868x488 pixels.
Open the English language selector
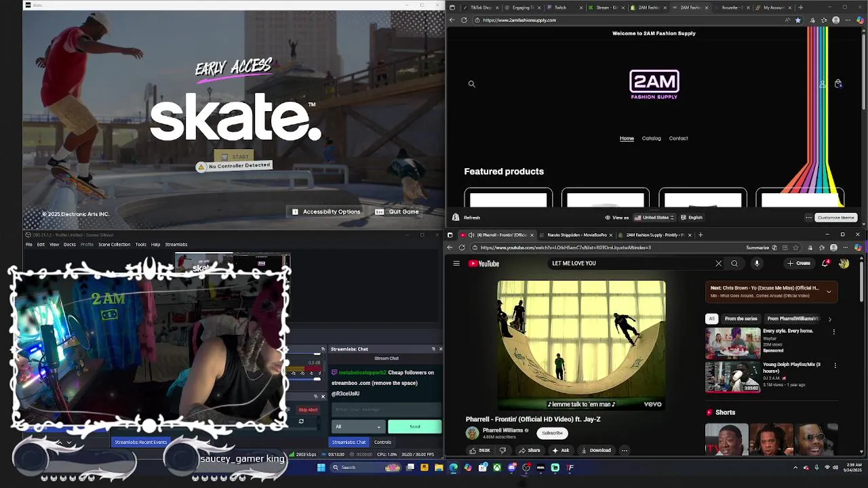692,218
